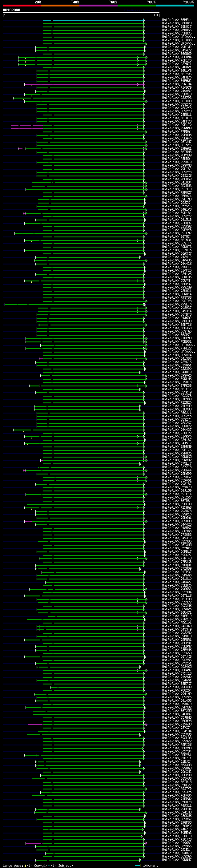Select the UniRef100_Q7SGB3 label

click(176, 535)
